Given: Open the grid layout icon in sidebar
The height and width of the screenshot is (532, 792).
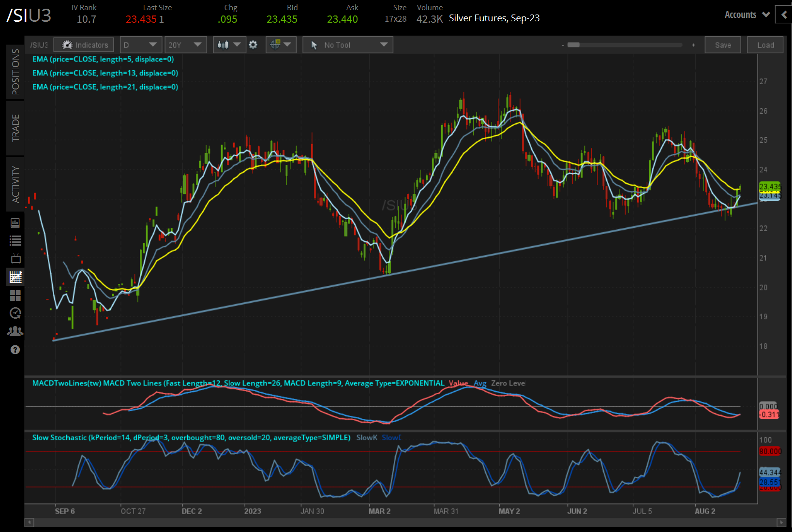Looking at the screenshot, I should tap(15, 296).
